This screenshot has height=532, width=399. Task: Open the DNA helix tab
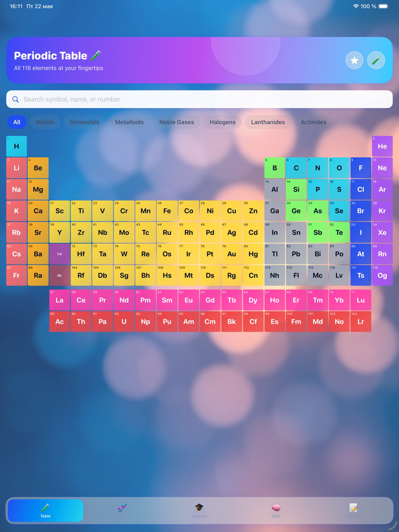[122, 510]
